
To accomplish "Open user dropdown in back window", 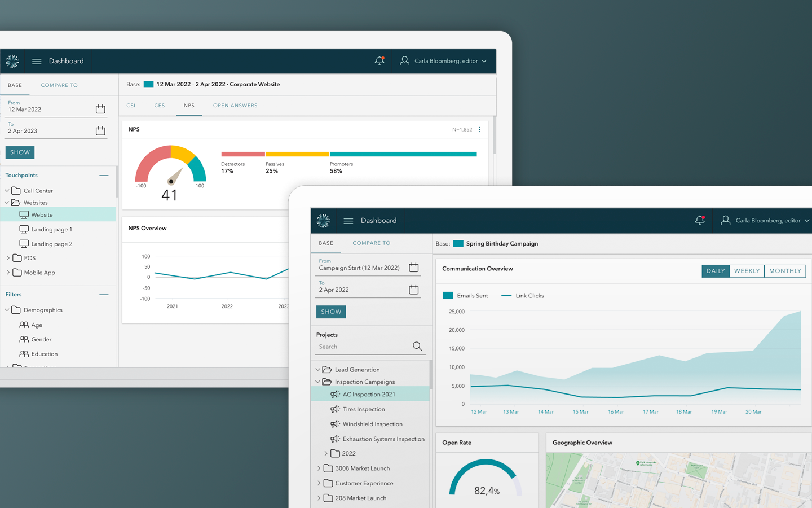I will click(484, 62).
